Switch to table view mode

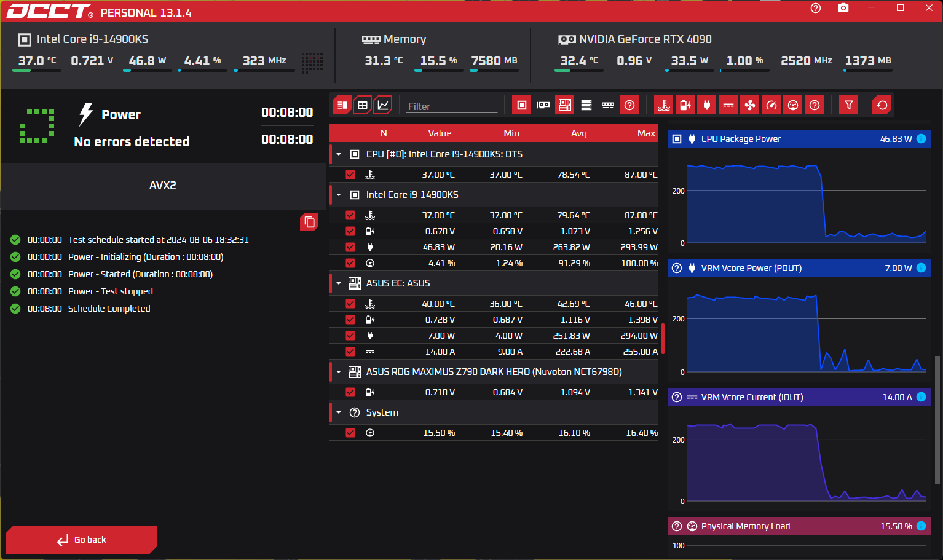tap(363, 105)
